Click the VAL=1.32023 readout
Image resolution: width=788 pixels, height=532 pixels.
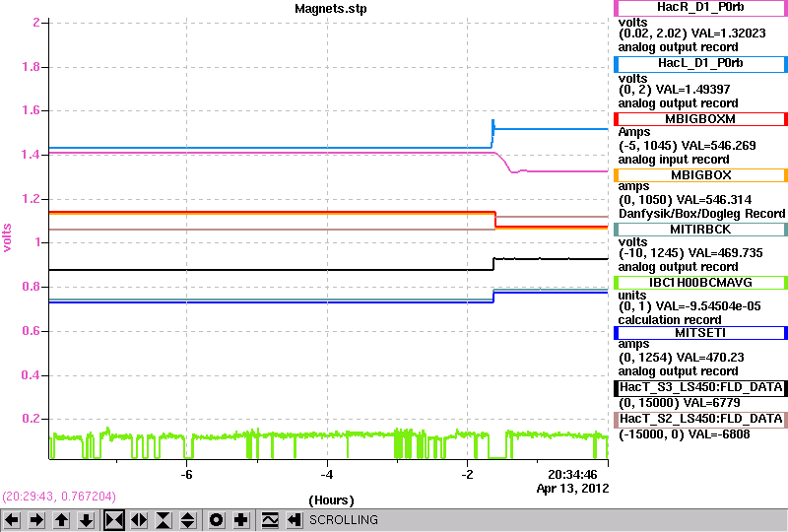(729, 33)
